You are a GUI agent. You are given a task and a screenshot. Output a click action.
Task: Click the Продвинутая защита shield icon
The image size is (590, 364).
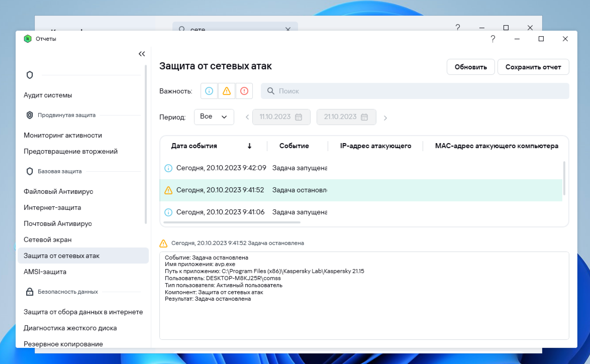[x=30, y=115]
